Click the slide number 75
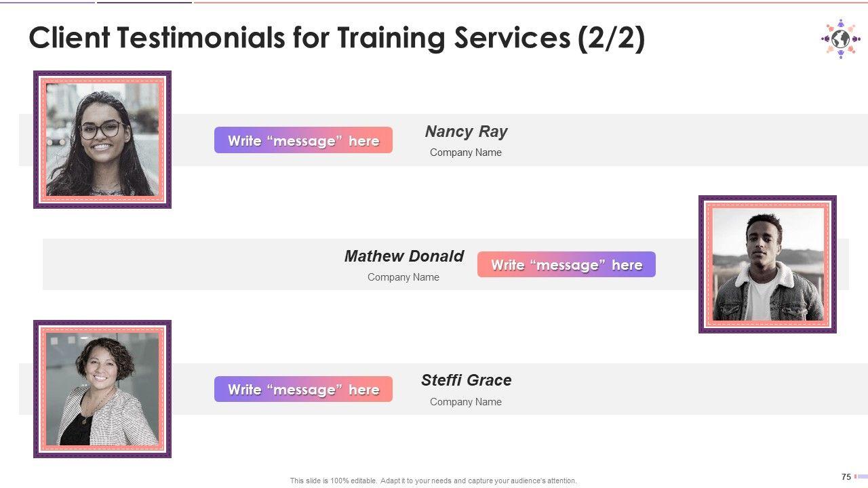 click(x=846, y=477)
